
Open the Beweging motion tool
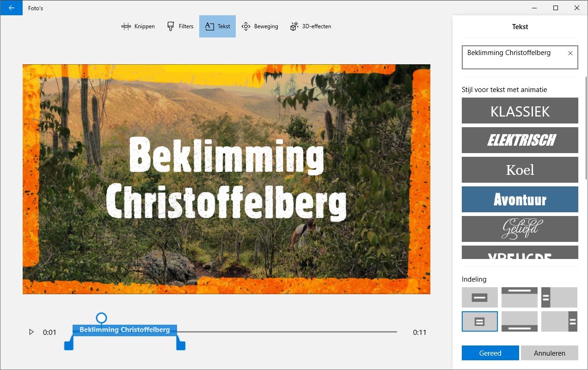[x=260, y=26]
